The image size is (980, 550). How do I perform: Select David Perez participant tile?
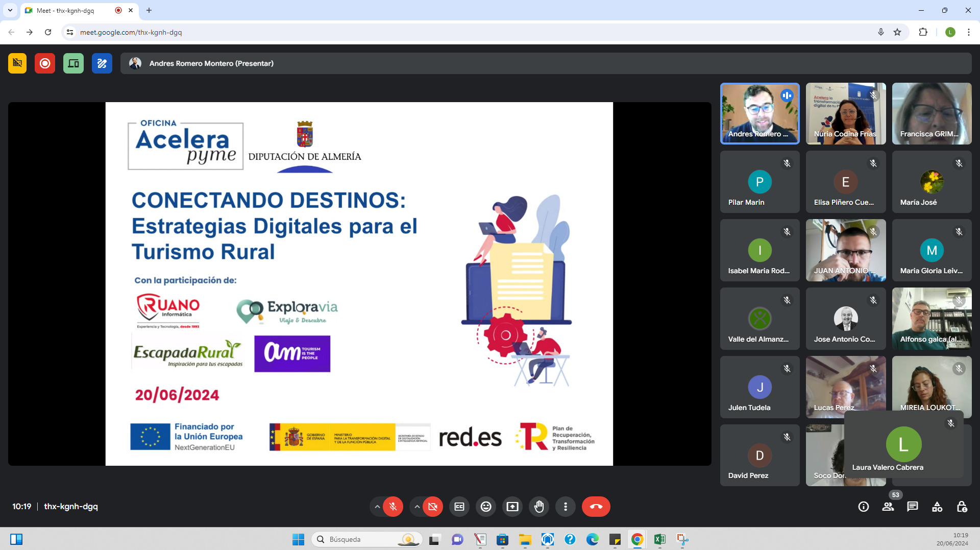760,455
